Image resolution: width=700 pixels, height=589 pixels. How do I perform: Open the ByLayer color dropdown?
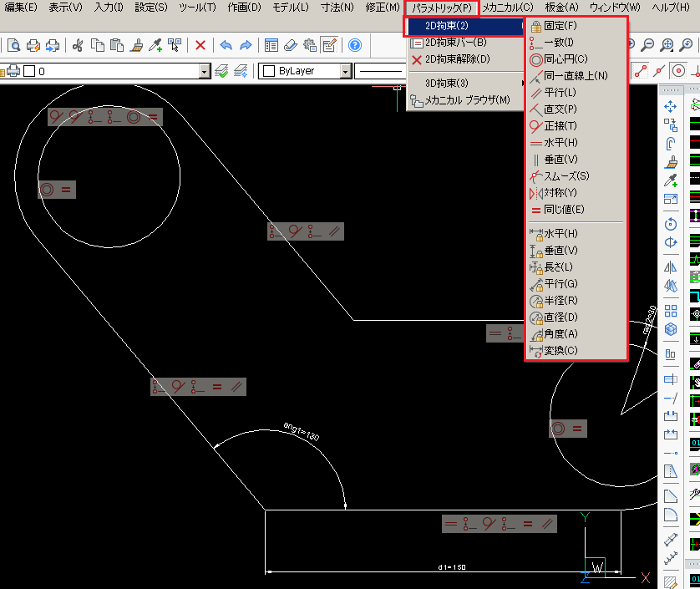(x=346, y=72)
